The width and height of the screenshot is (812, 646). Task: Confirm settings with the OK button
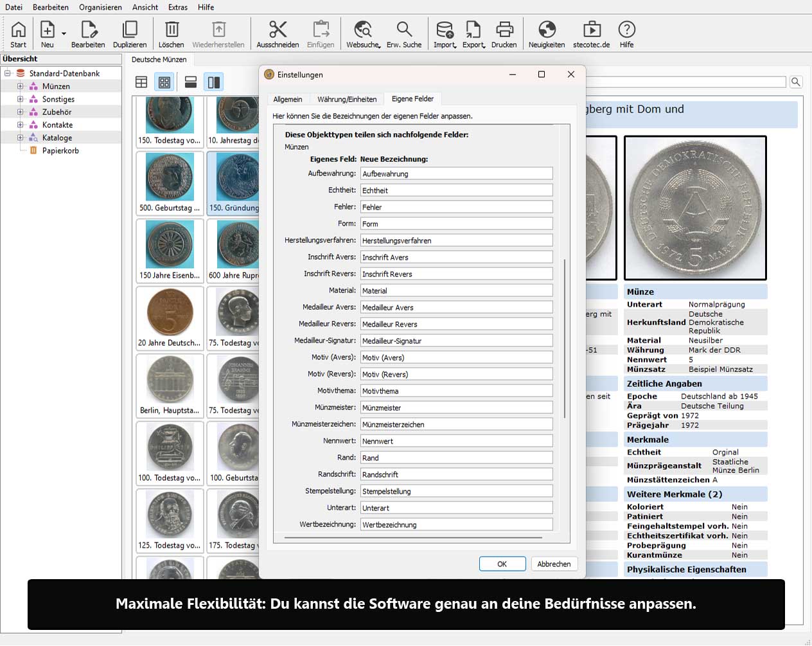coord(502,564)
